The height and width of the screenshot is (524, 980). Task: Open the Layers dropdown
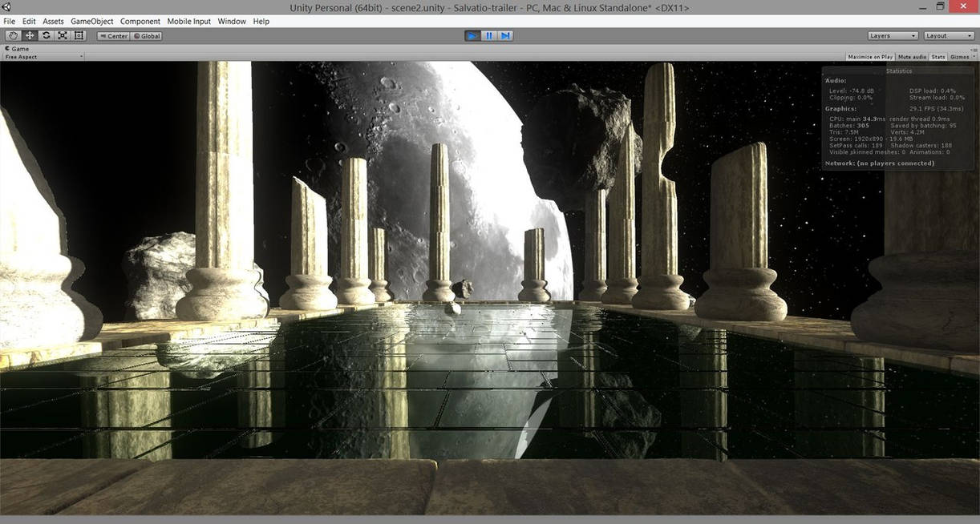(893, 36)
